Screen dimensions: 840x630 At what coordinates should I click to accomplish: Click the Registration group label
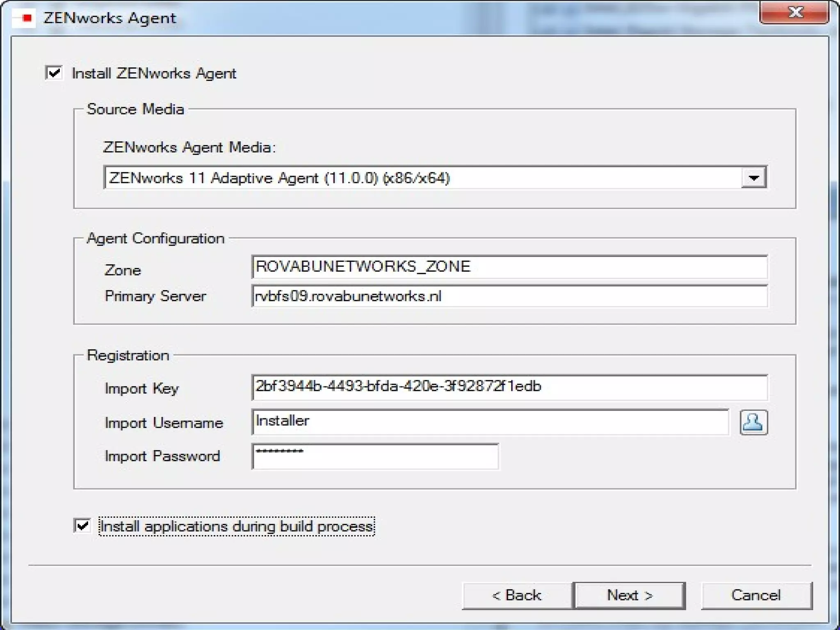(x=128, y=355)
